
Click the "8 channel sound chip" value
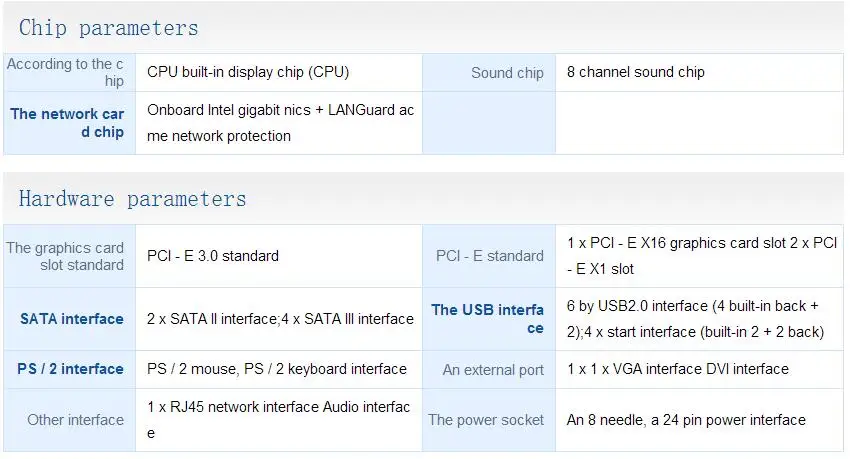[x=636, y=72]
